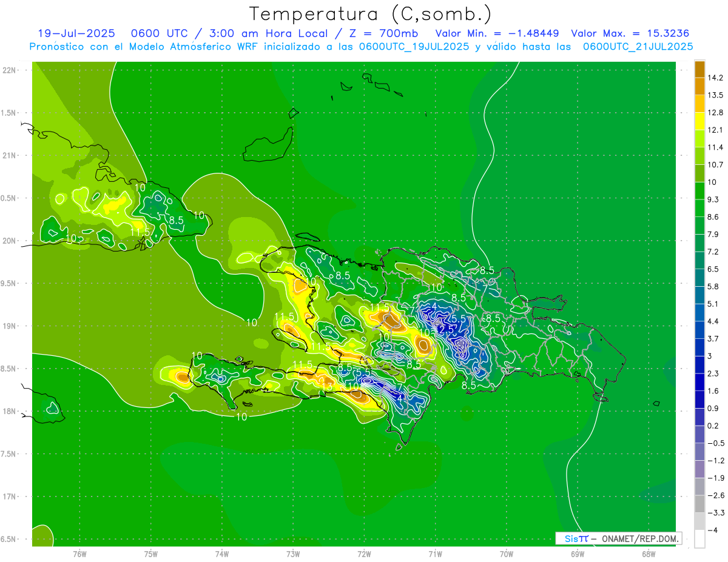Click the "75W" longitude axis label
The width and height of the screenshot is (728, 562).
(151, 554)
